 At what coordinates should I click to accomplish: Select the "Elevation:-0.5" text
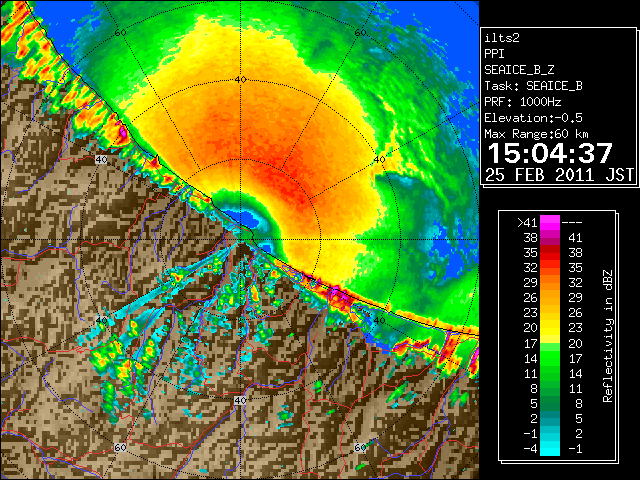click(x=533, y=118)
